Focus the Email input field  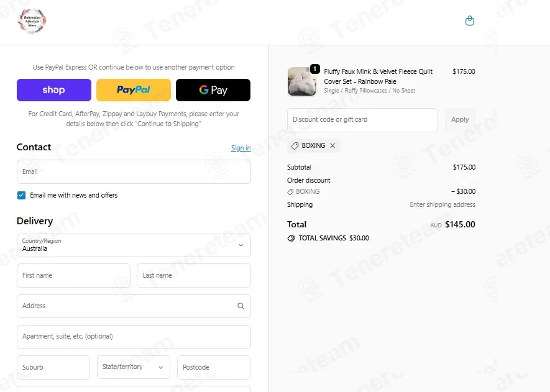pyautogui.click(x=134, y=172)
